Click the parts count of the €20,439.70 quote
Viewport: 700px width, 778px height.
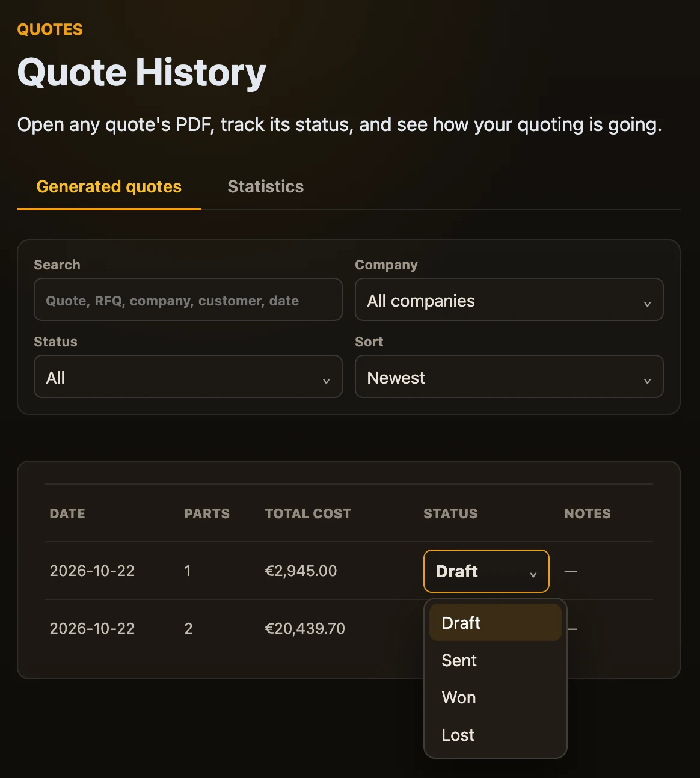tap(188, 628)
